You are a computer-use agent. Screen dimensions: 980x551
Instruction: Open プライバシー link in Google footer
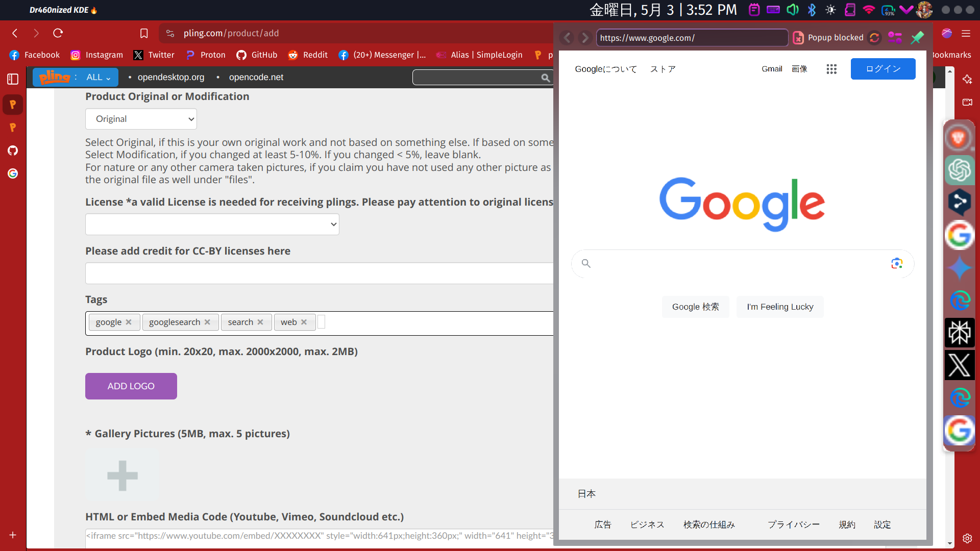pos(793,525)
